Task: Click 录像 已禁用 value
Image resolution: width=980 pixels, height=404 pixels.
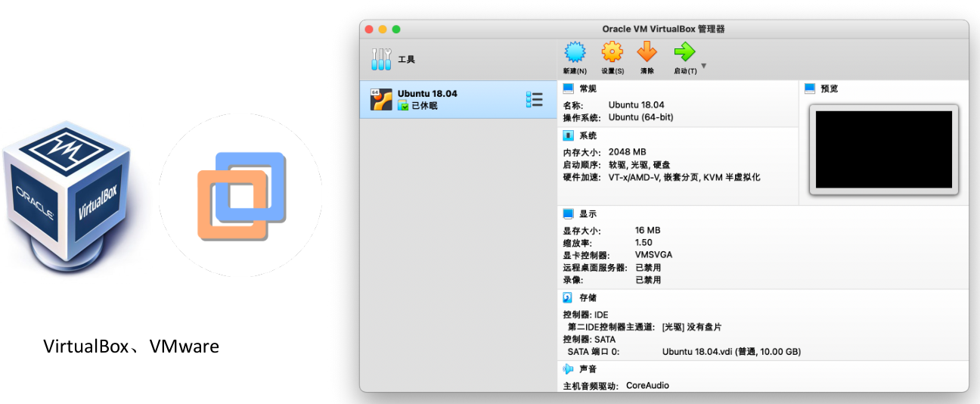Action: click(648, 280)
